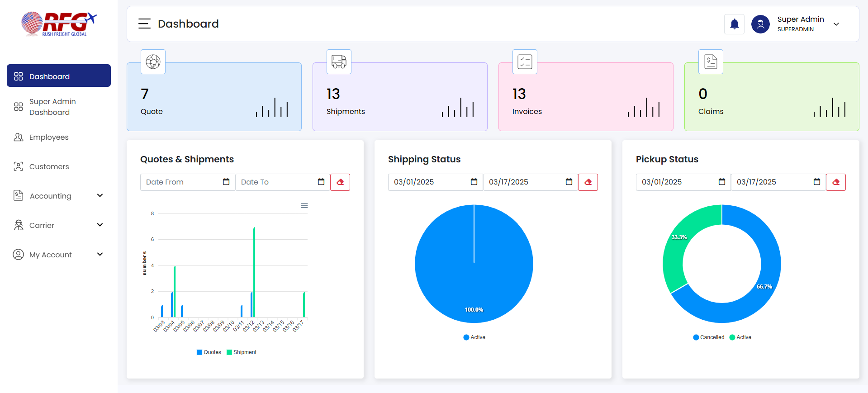The image size is (868, 393).
Task: Open the Quotes chart export menu icon
Action: [x=304, y=206]
